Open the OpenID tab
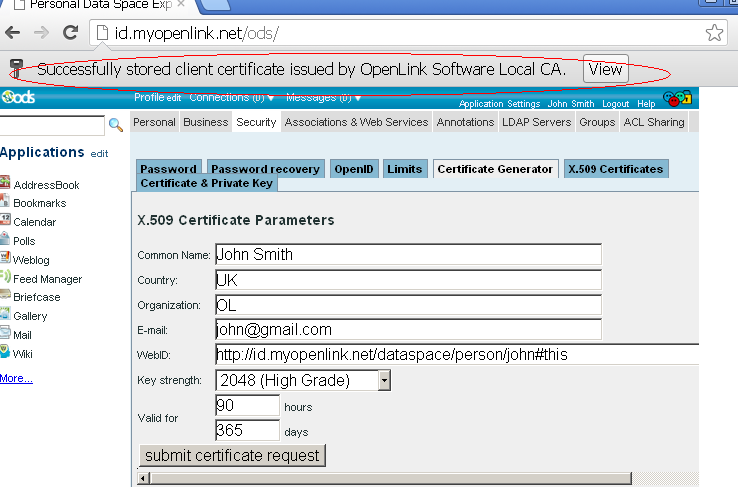738x487 pixels. coord(354,169)
